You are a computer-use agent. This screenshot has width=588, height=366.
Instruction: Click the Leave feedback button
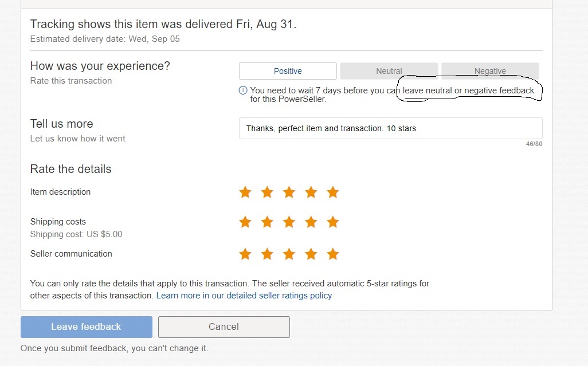(x=86, y=326)
